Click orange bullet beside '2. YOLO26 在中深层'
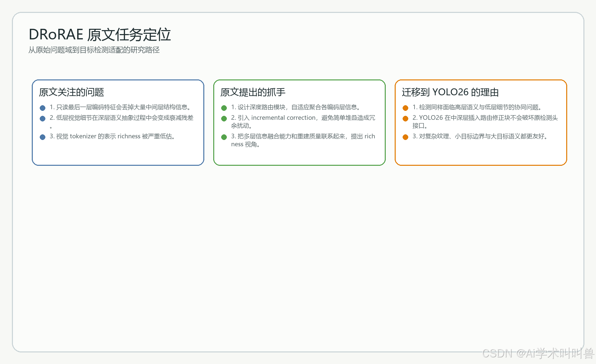The height and width of the screenshot is (364, 596). [405, 118]
